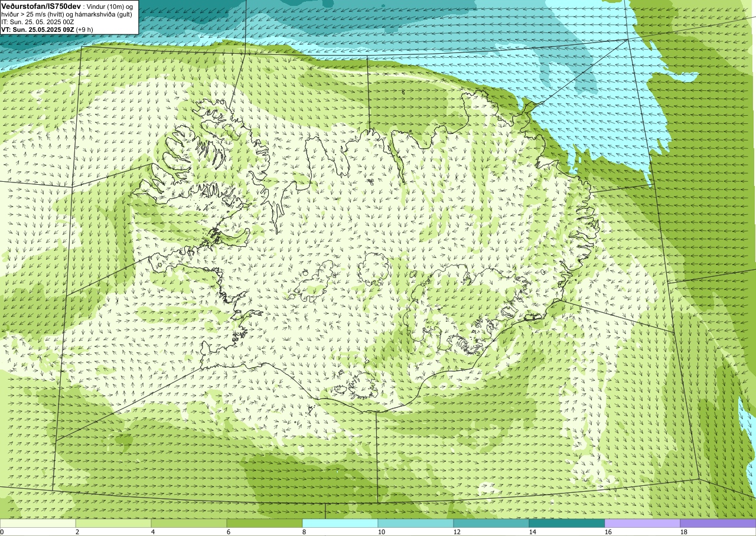The image size is (756, 536).
Task: Click the '16' label on the legend scale
Action: (608, 532)
